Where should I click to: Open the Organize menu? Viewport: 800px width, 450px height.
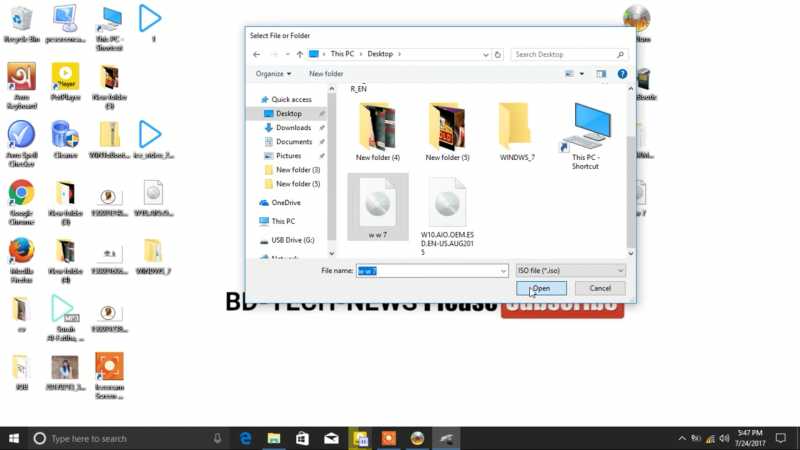pos(273,73)
